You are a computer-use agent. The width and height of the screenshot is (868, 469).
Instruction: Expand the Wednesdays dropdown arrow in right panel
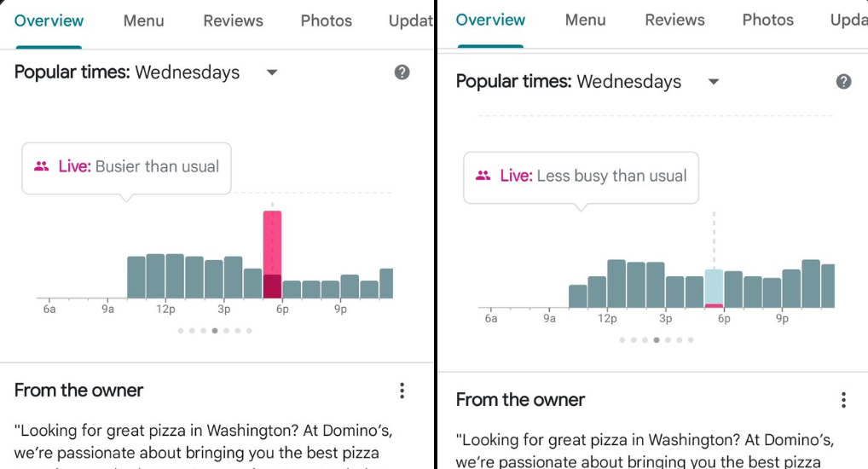(714, 82)
